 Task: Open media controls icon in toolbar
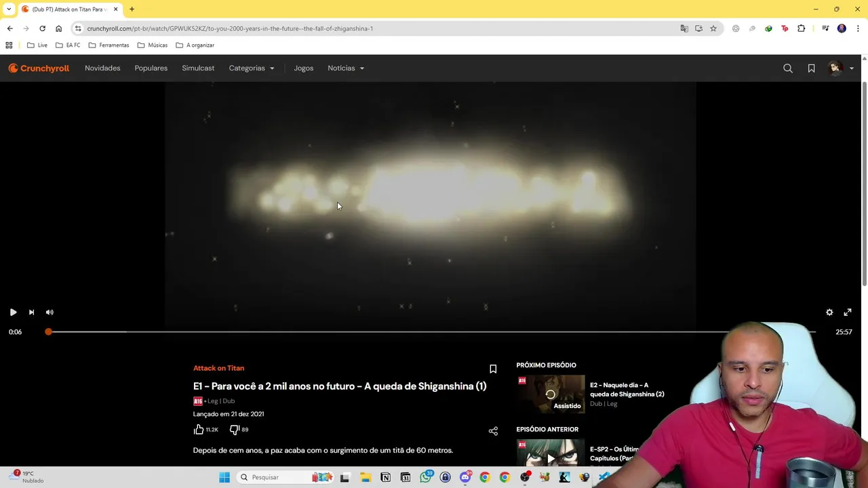tap(825, 28)
